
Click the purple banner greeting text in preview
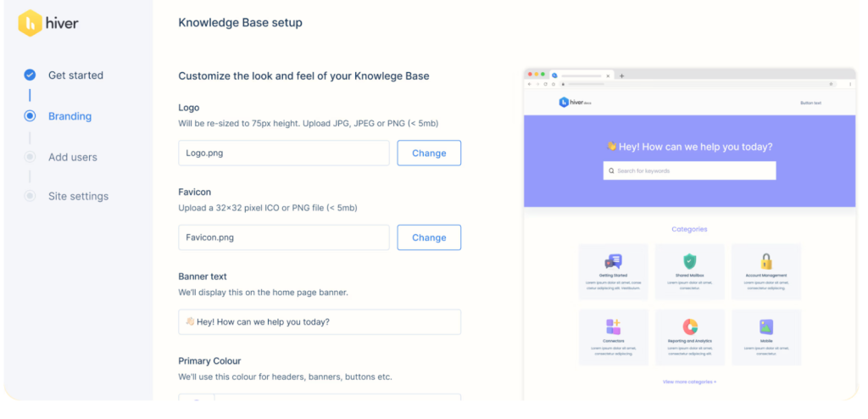tap(690, 147)
